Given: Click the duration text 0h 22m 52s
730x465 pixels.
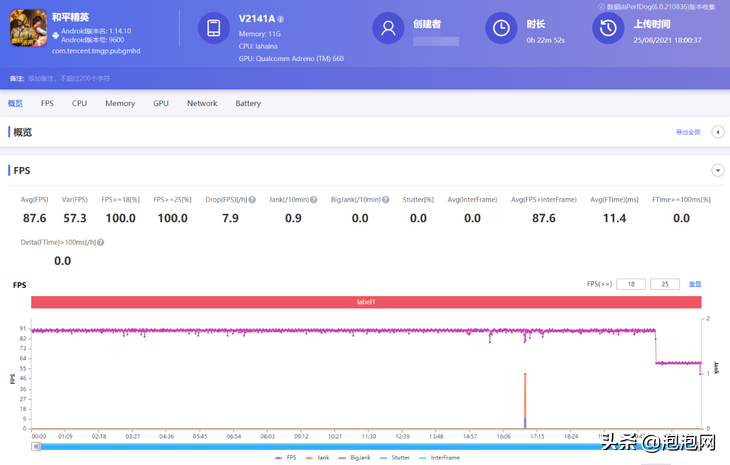Looking at the screenshot, I should [x=546, y=40].
